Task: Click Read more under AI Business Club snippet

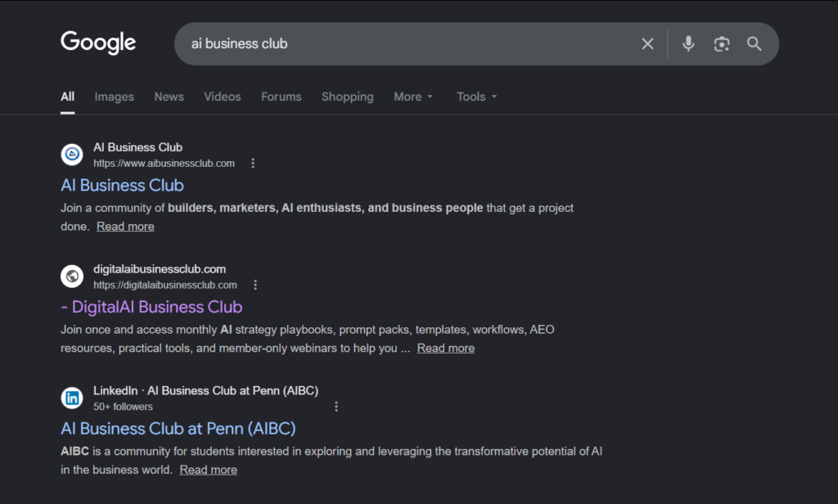Action: point(125,227)
